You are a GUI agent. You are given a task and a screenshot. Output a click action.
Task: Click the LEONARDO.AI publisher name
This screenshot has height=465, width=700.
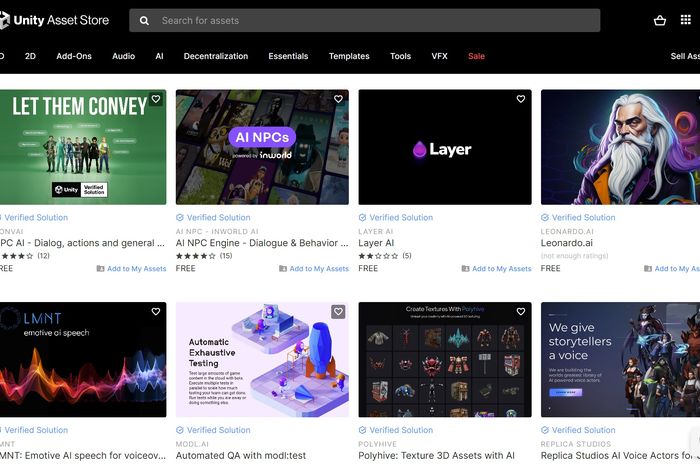coord(567,232)
